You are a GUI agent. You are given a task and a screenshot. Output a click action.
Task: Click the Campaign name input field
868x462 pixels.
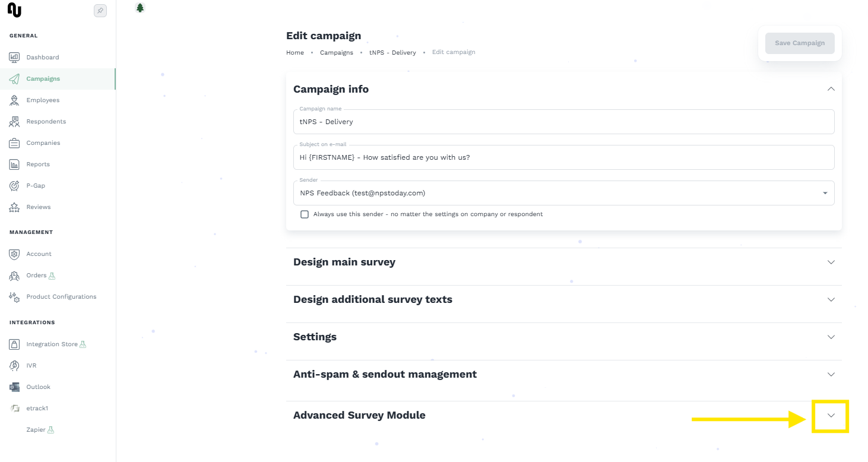(x=563, y=122)
